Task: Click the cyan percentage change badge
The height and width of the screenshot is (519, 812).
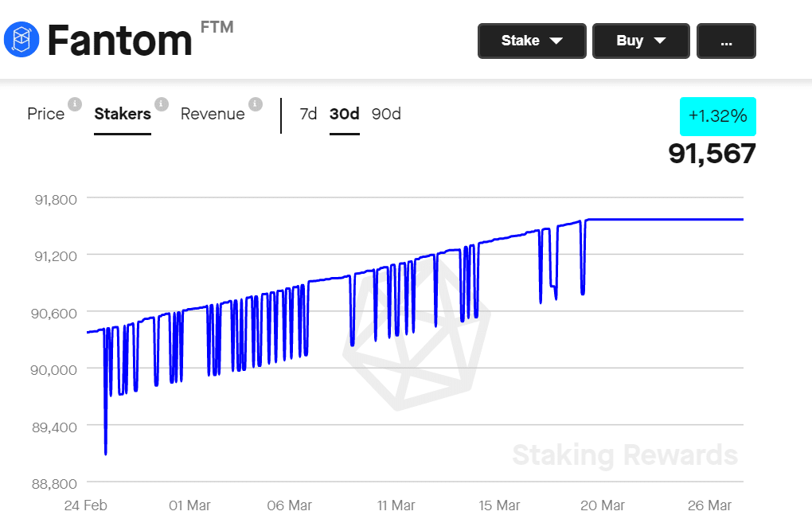Action: (x=717, y=116)
